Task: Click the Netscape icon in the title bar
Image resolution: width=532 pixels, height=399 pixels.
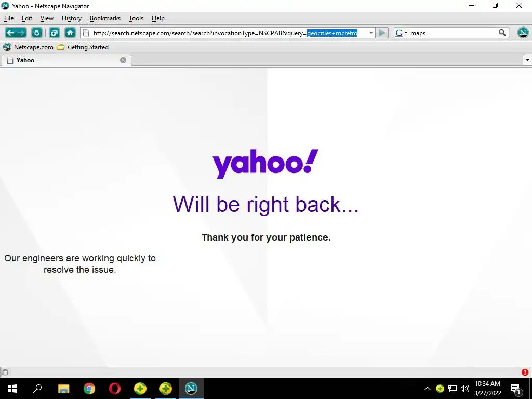Action: point(5,6)
